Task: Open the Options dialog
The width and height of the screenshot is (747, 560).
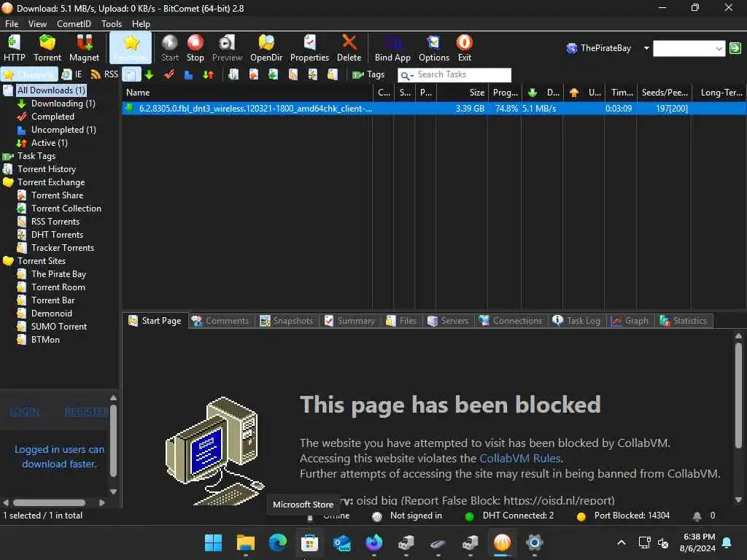Action: click(434, 48)
